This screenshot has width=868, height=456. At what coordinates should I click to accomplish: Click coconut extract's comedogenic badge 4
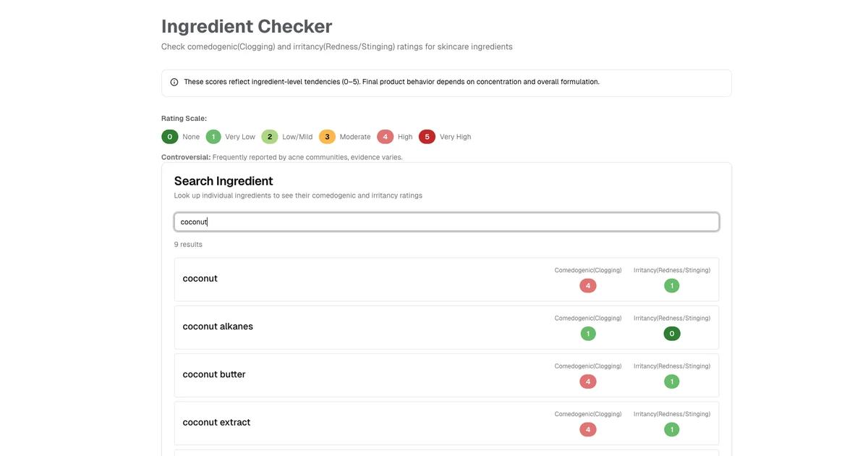[x=588, y=429]
